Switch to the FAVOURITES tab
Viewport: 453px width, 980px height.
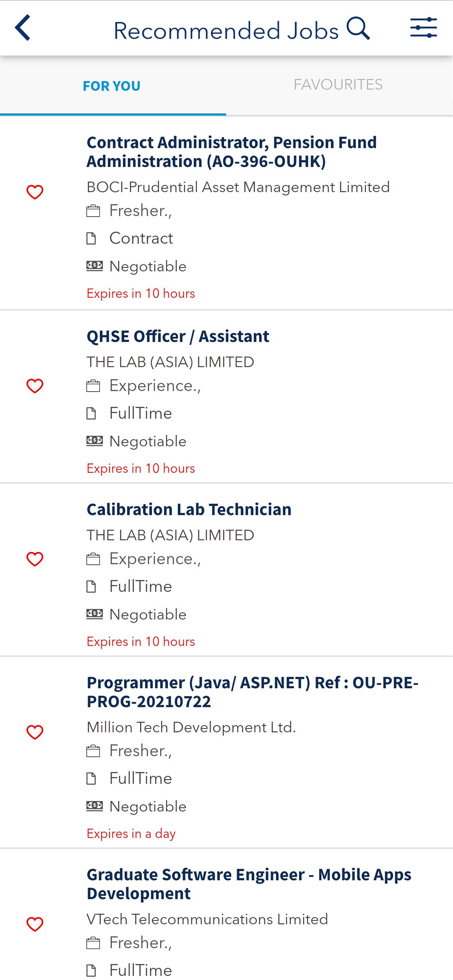point(338,85)
